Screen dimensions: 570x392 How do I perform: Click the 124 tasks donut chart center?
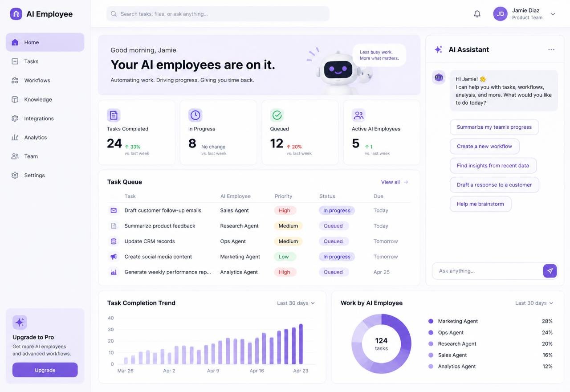tap(381, 344)
